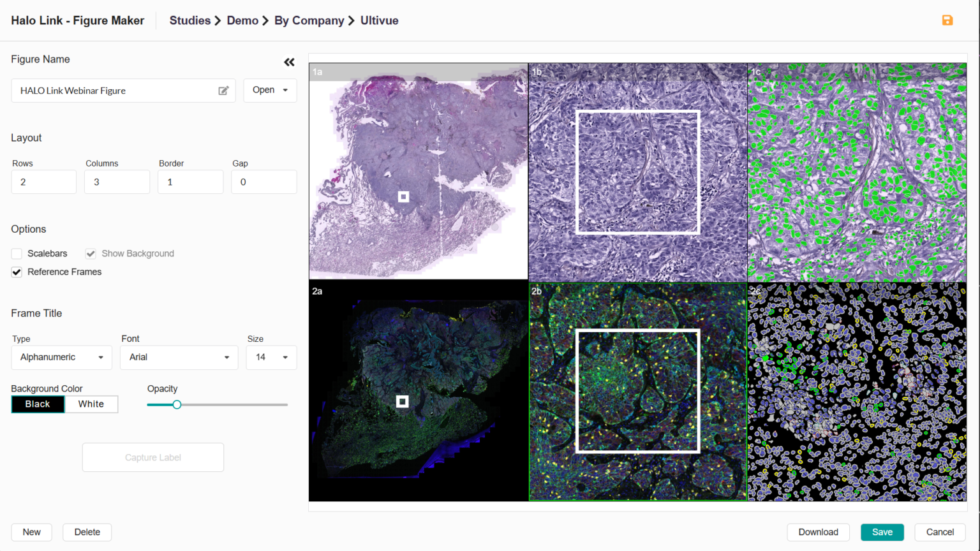Select White background color
Viewport: 980px width, 551px height.
[x=91, y=404]
